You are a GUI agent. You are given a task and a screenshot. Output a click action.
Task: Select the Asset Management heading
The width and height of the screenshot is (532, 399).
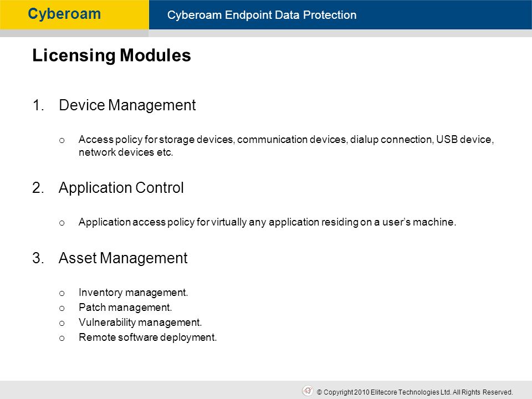click(123, 258)
